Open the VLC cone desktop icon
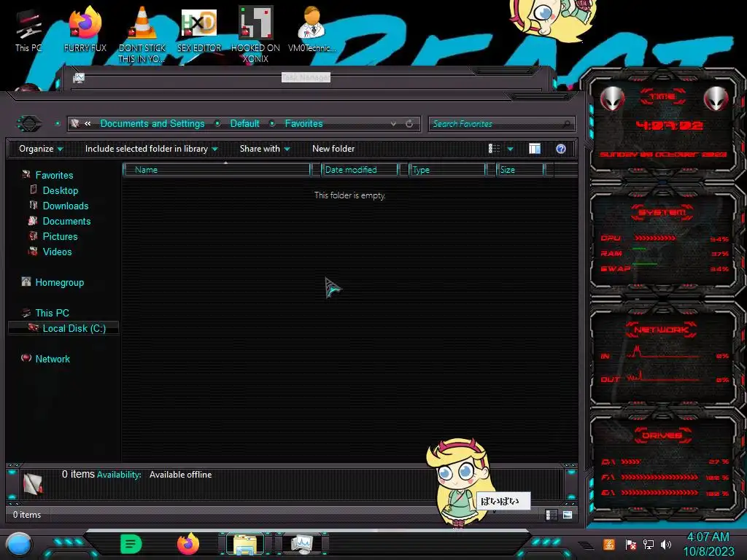The height and width of the screenshot is (560, 747). pyautogui.click(x=142, y=34)
